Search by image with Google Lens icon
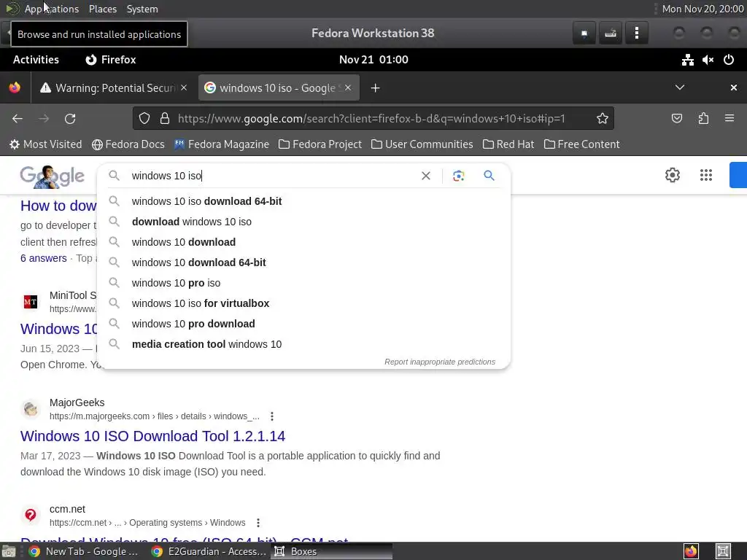 [458, 176]
